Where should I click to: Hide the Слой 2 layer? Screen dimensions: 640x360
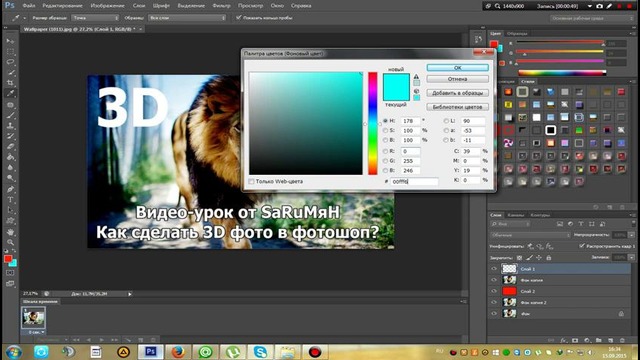(x=494, y=291)
